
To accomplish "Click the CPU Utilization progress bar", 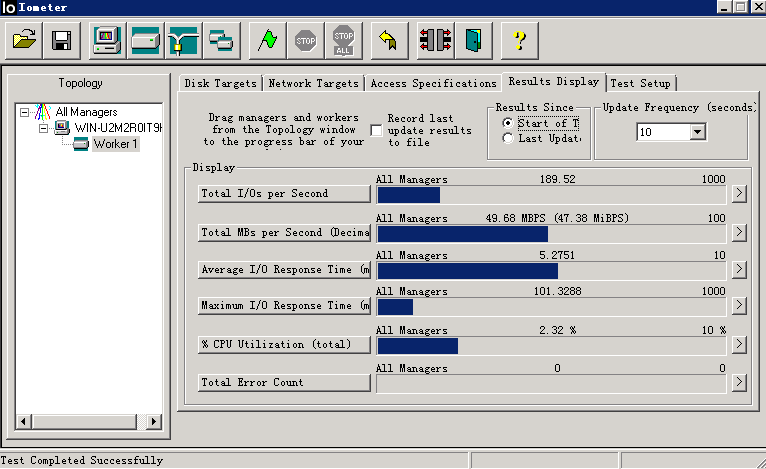I will click(552, 346).
